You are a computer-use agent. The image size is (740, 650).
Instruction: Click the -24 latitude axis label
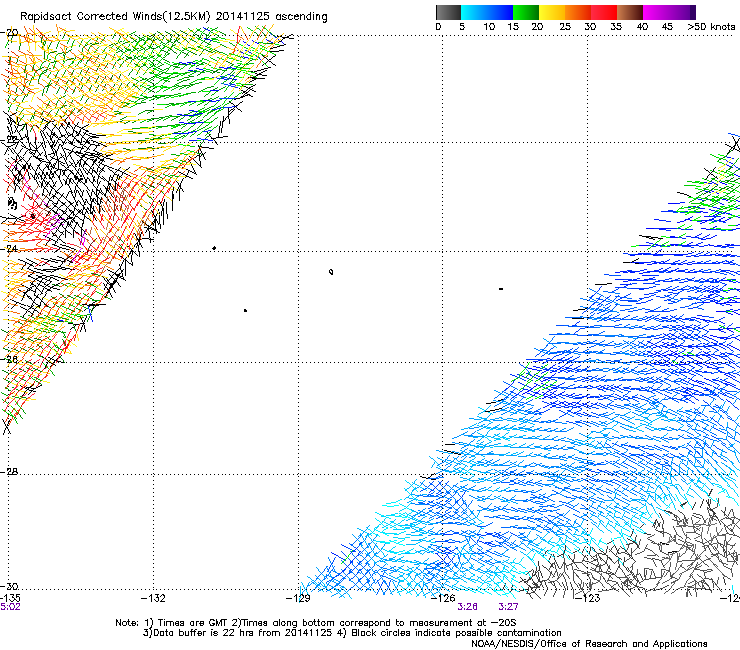pyautogui.click(x=9, y=248)
